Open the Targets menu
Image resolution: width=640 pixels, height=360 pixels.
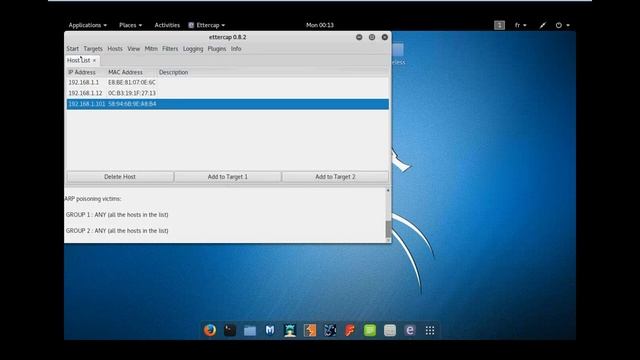pyautogui.click(x=93, y=49)
